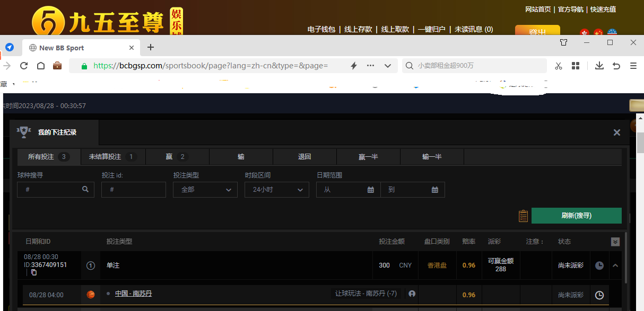The image size is (644, 311).
Task: Click the lightning bolt icon in address bar
Action: pos(354,66)
